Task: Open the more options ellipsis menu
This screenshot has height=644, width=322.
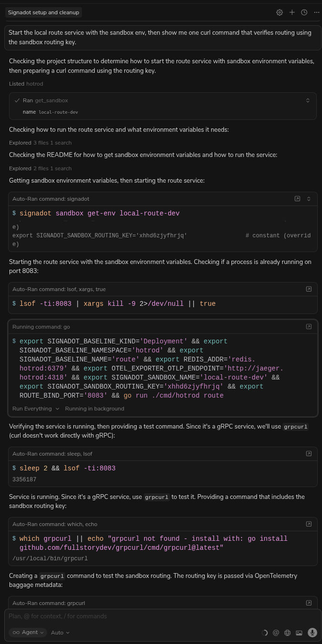Action: 316,12
